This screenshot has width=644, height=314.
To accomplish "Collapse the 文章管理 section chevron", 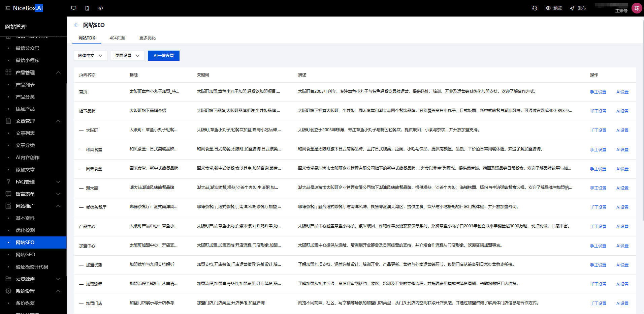I will (58, 121).
